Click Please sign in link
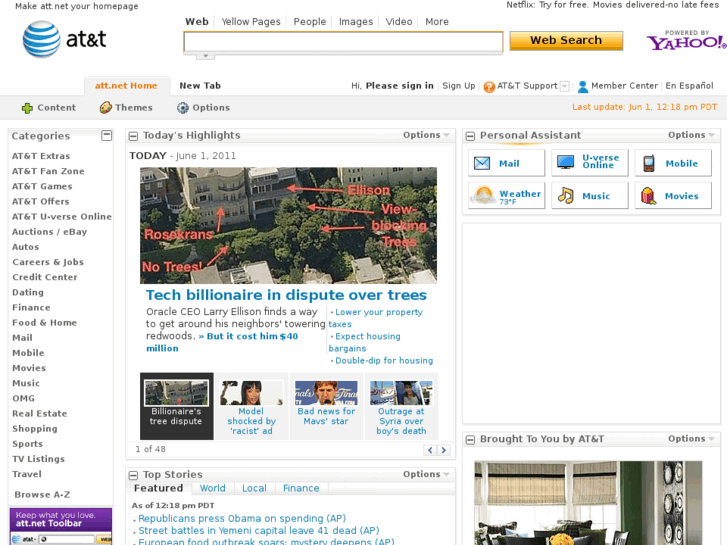Viewport: 727px width, 545px height. (400, 86)
